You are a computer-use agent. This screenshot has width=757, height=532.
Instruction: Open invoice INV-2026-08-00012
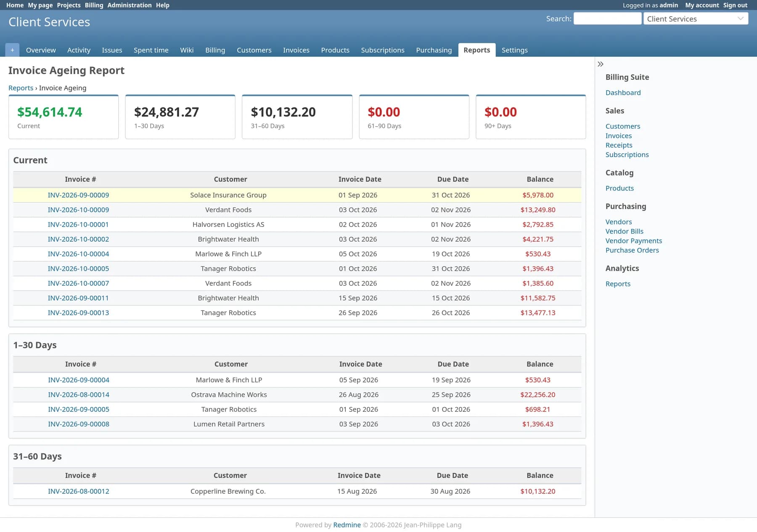(79, 491)
